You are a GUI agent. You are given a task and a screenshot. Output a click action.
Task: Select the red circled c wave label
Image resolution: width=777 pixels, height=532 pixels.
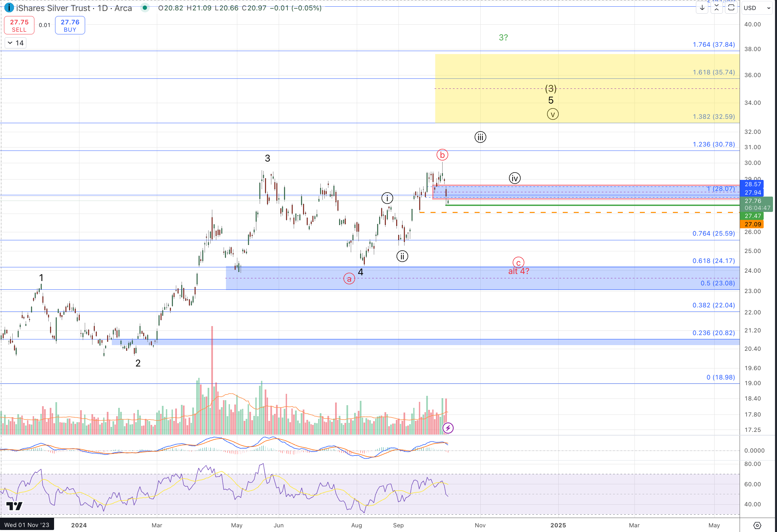click(x=518, y=262)
